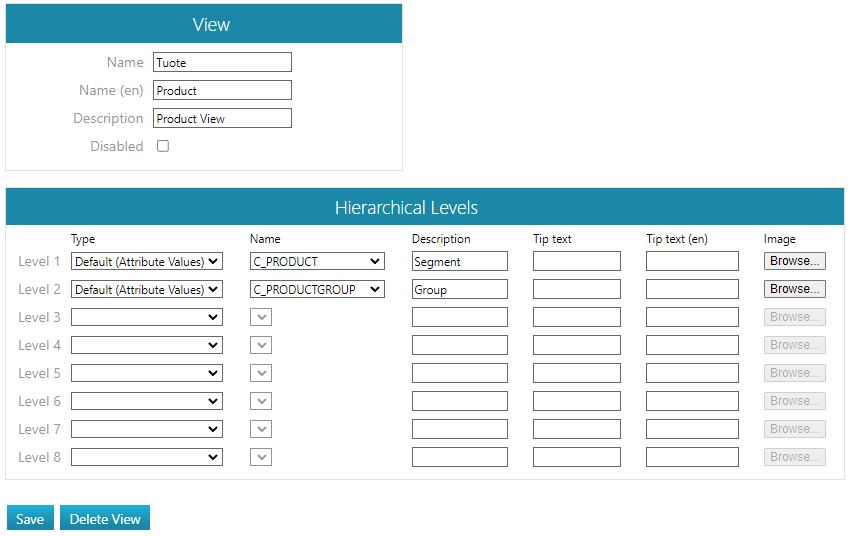The width and height of the screenshot is (850, 536).
Task: Open Level 1 Type dropdown
Action: (147, 261)
